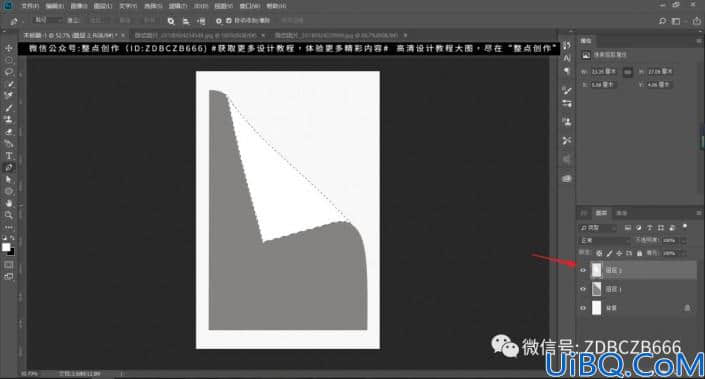
Task: Select the Clone Stamp tool
Action: pos(9,120)
